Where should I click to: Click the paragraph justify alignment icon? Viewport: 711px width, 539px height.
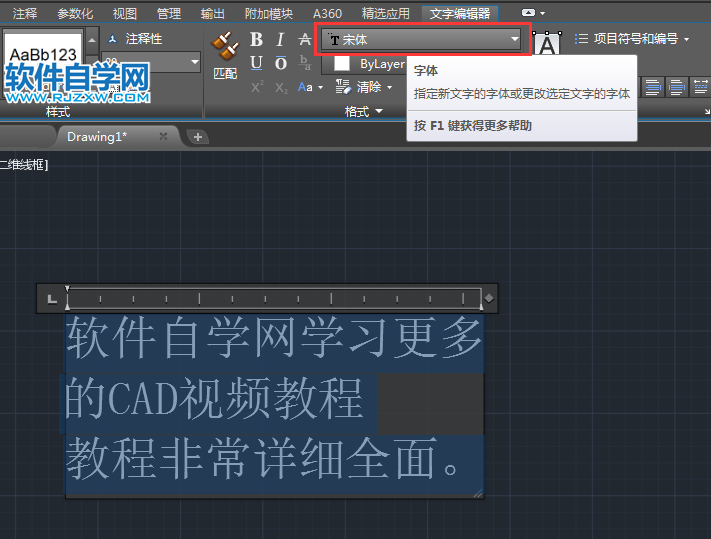point(653,87)
